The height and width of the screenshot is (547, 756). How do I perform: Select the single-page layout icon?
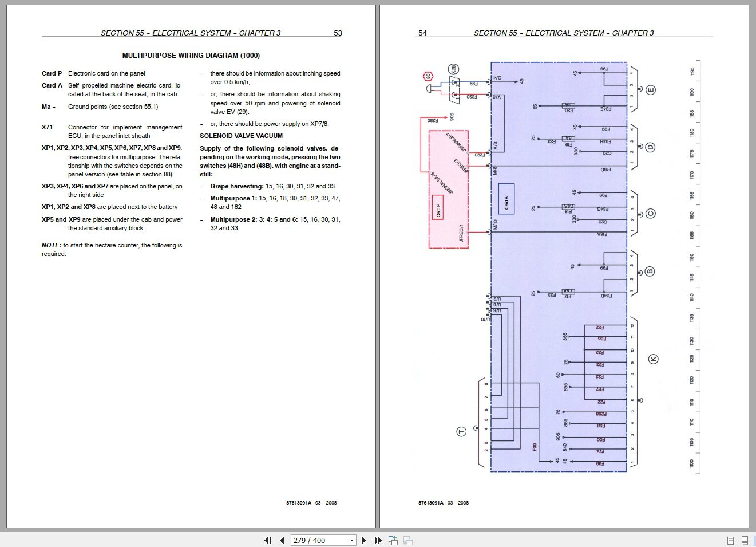[730, 541]
